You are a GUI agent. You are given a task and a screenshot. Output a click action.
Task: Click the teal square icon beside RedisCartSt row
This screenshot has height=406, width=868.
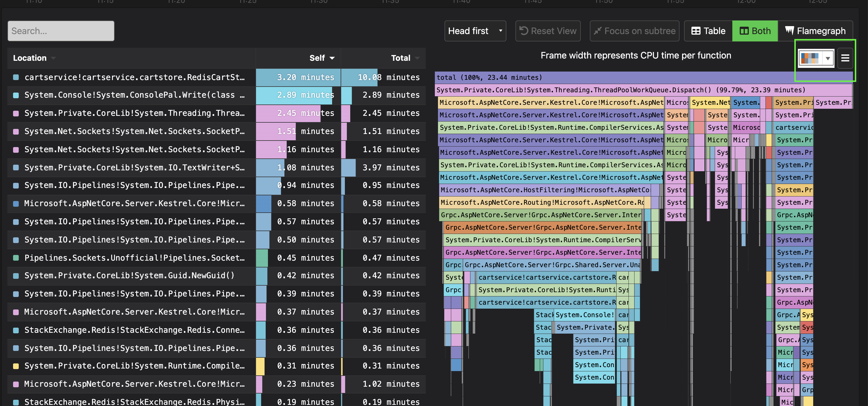pos(16,77)
